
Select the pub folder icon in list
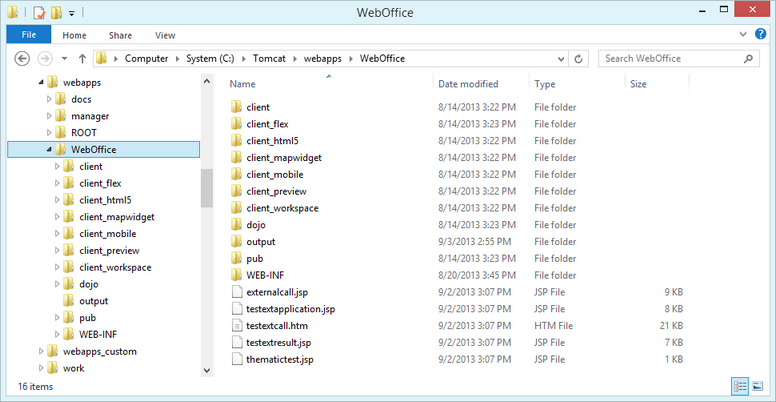tap(237, 258)
